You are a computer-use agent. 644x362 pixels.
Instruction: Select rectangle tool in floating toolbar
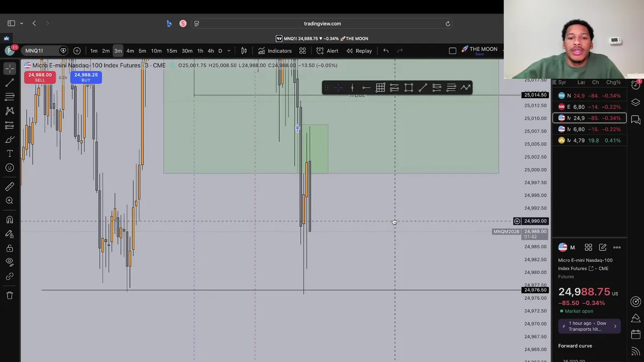point(409,88)
